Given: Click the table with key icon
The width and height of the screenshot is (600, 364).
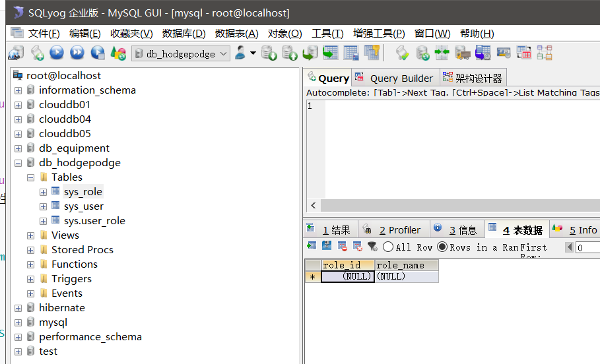Looking at the screenshot, I should tap(371, 53).
